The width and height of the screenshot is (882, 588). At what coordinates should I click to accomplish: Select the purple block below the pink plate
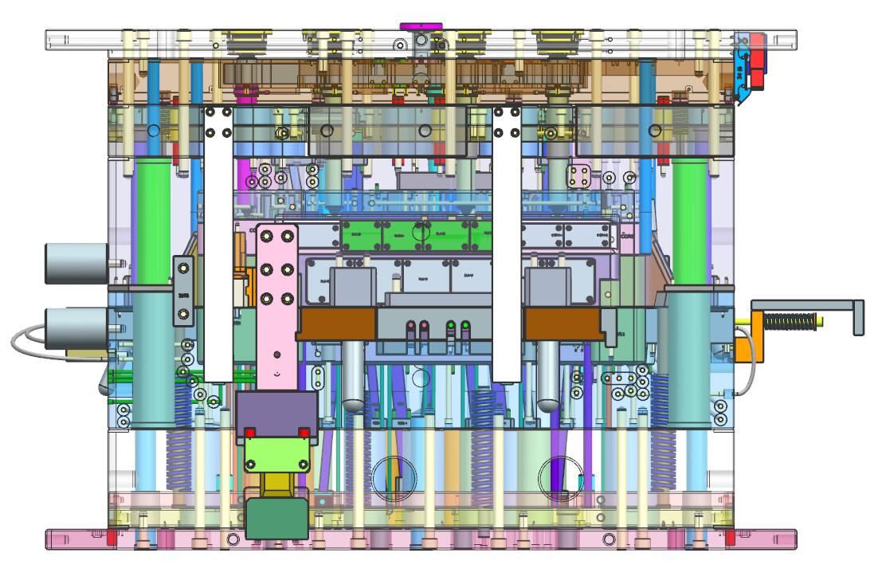(x=276, y=413)
